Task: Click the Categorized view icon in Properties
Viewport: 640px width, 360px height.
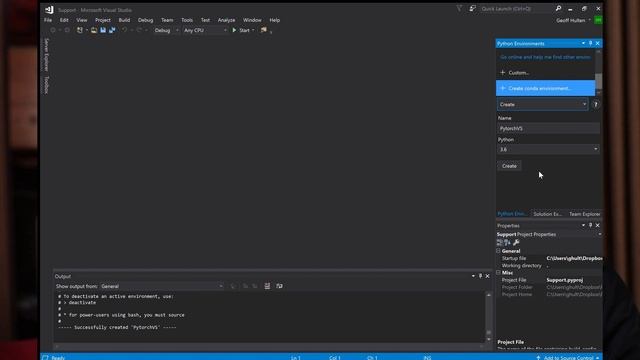Action: click(x=500, y=242)
